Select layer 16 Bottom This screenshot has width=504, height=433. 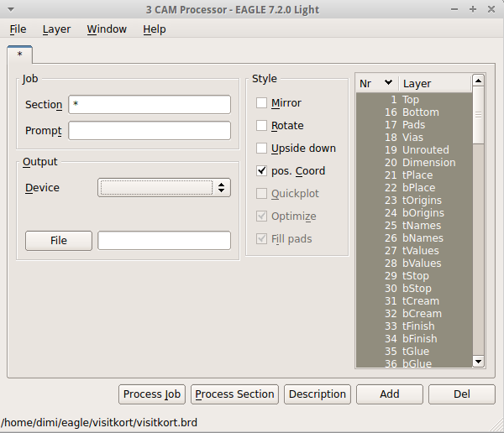(x=414, y=112)
